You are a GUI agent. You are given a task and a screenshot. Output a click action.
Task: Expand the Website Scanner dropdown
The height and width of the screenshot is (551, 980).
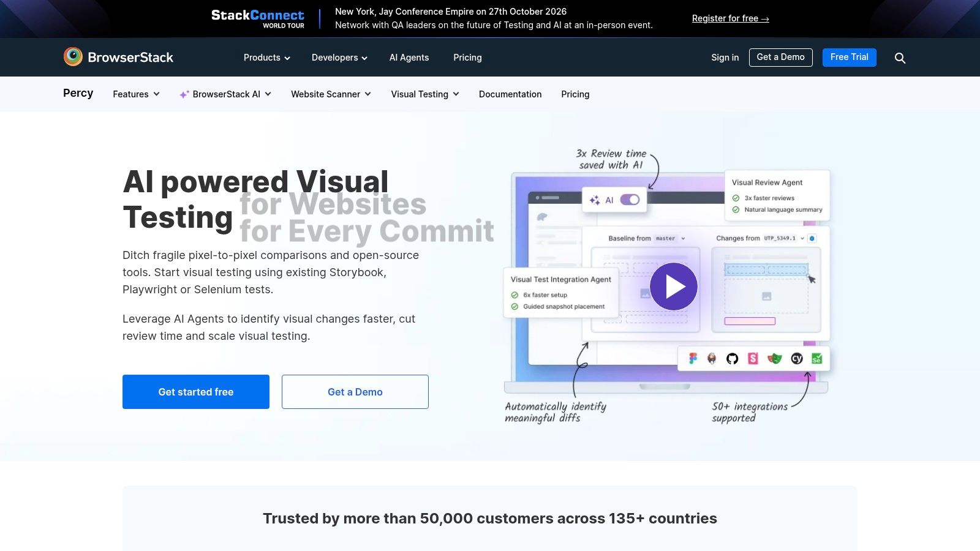(331, 94)
